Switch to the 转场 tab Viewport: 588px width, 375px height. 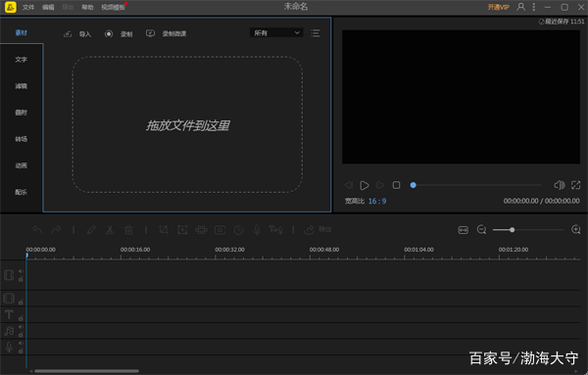(x=21, y=139)
